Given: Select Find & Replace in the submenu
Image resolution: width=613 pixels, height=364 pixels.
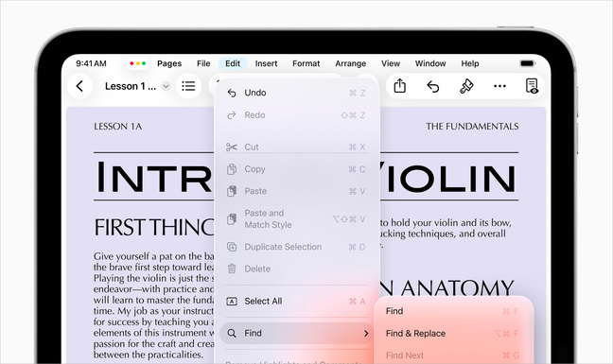Looking at the screenshot, I should (x=453, y=334).
